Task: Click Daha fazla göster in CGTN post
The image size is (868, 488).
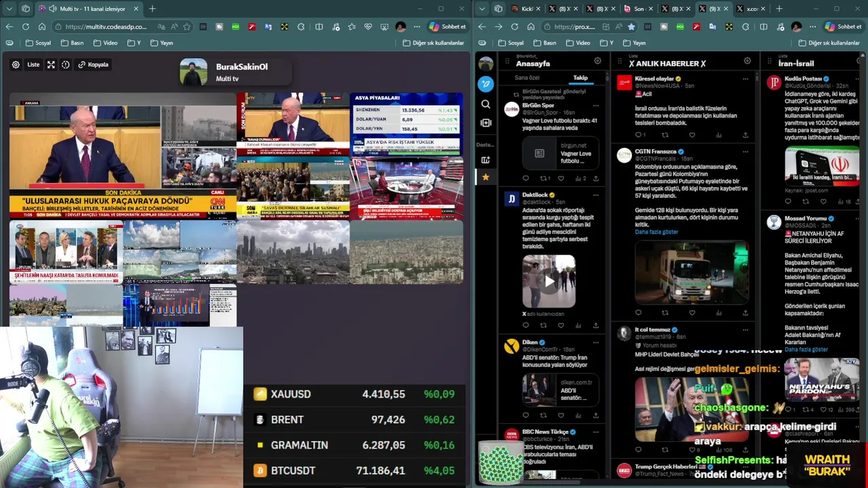Action: (x=656, y=232)
